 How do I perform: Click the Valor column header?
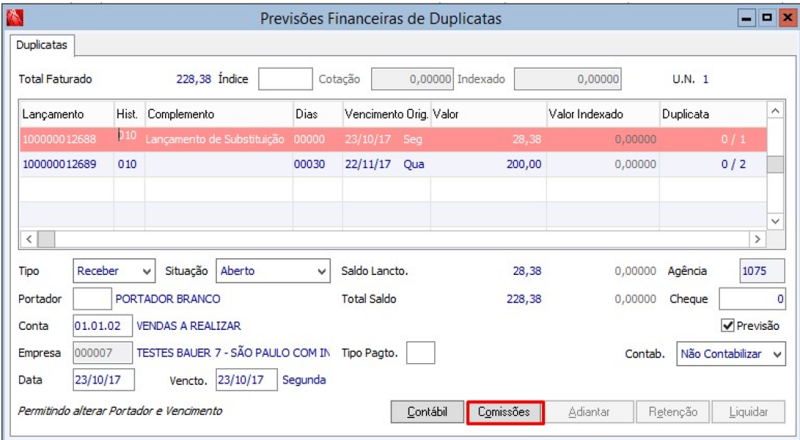pos(489,114)
